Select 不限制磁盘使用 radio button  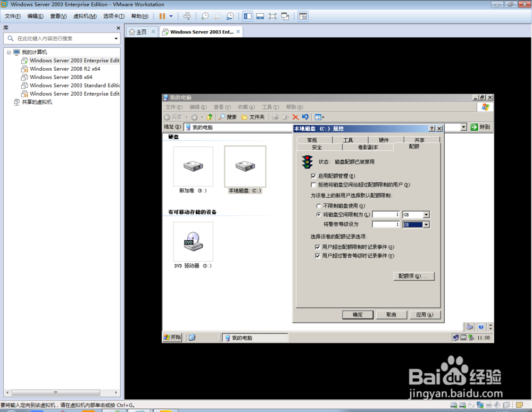click(x=318, y=206)
